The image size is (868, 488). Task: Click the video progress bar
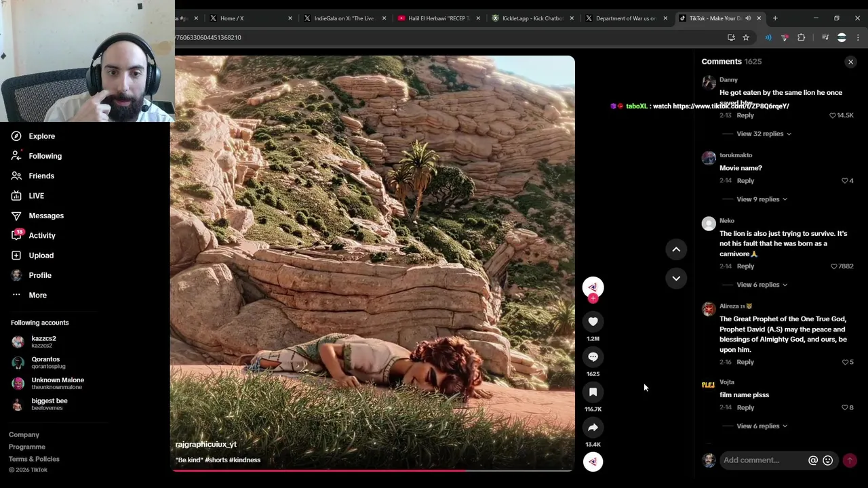(x=372, y=470)
